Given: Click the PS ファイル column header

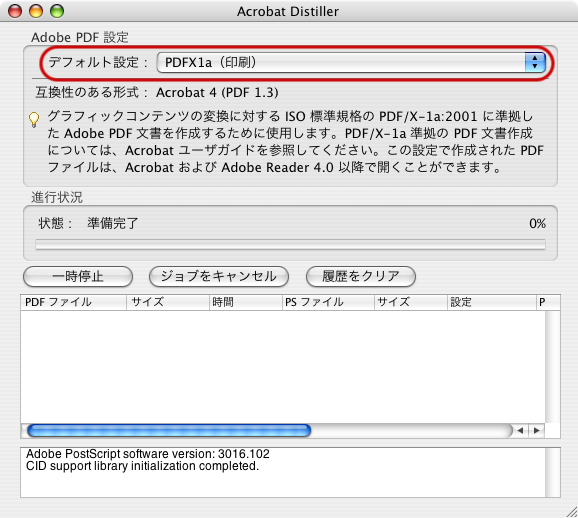Looking at the screenshot, I should (x=328, y=302).
